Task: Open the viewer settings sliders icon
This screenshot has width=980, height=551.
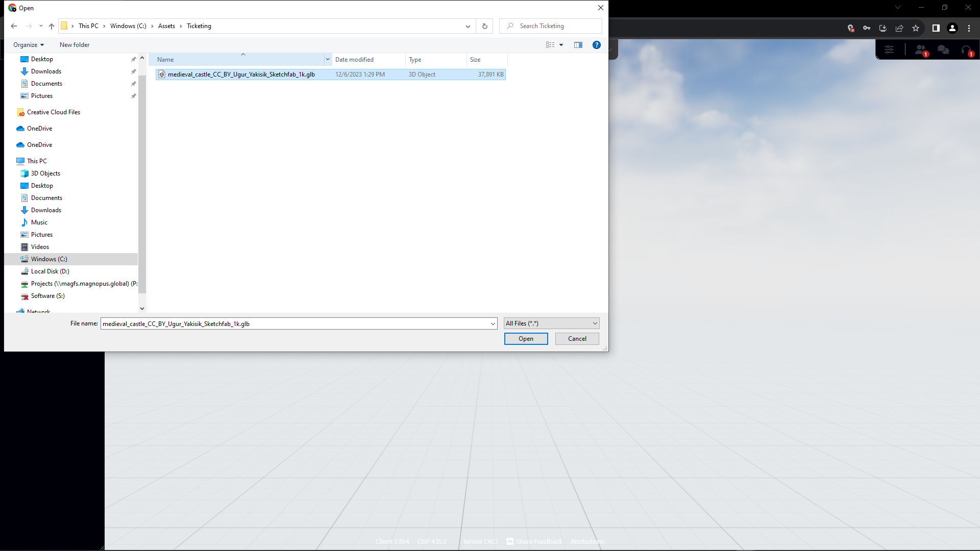Action: click(x=889, y=50)
